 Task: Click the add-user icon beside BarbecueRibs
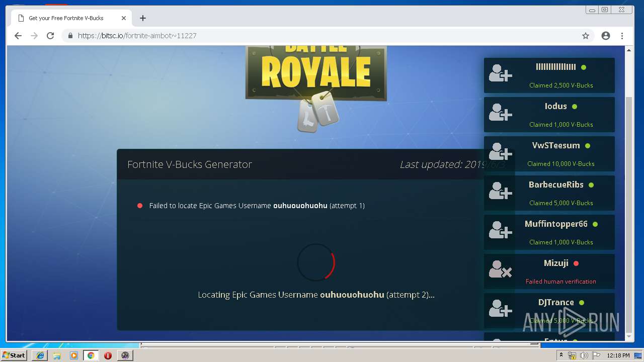[501, 192]
